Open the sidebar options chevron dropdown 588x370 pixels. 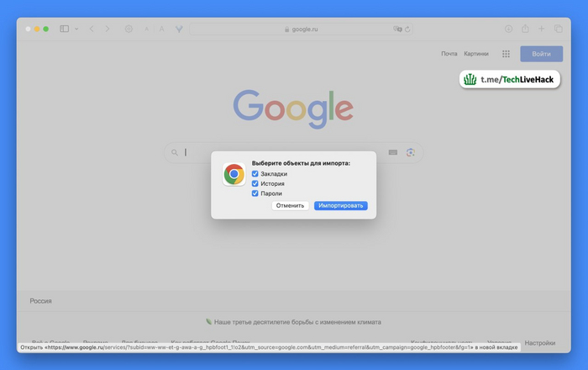pyautogui.click(x=76, y=29)
